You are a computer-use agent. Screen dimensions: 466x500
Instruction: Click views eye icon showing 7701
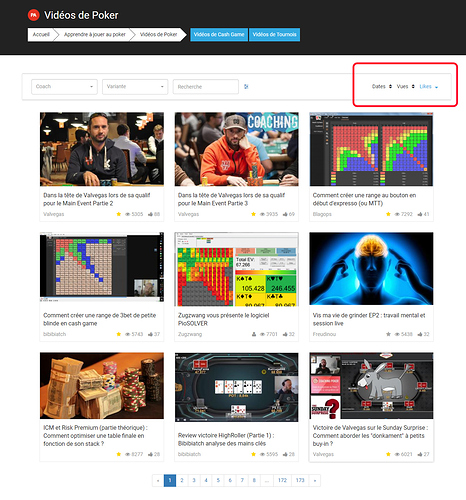[x=262, y=334]
